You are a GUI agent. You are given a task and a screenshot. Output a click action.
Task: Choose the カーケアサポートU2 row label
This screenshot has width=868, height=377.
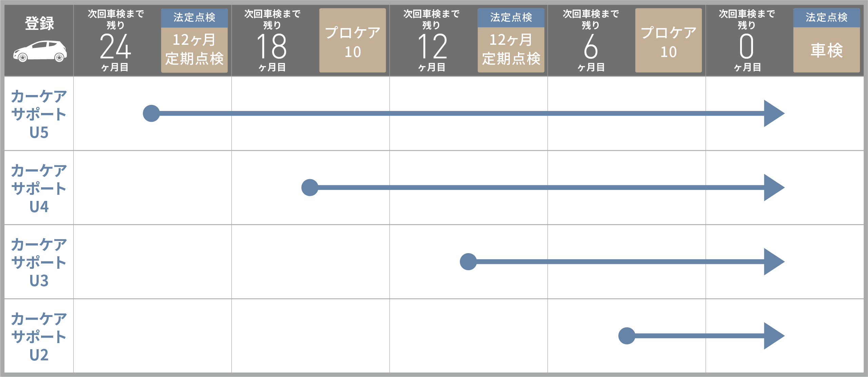coord(39,337)
